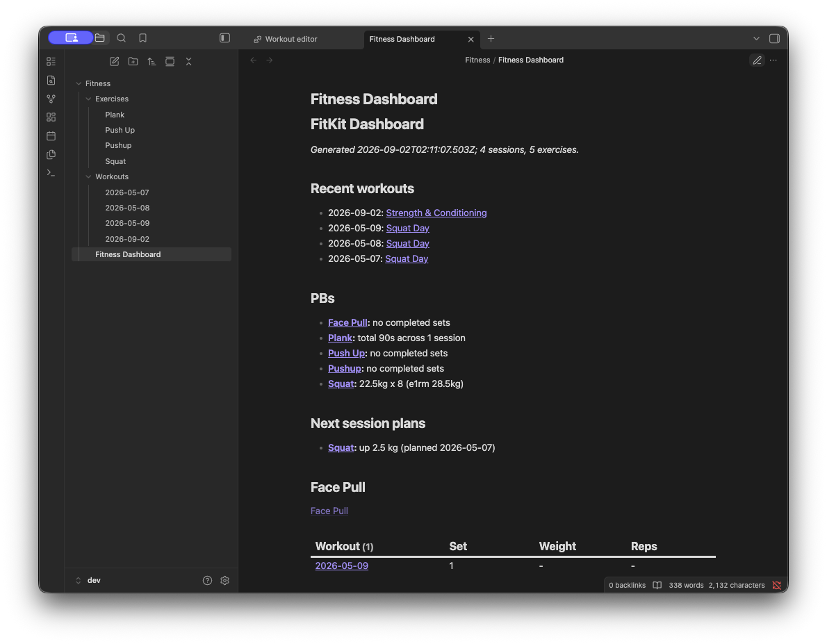Image resolution: width=827 pixels, height=644 pixels.
Task: Create a new folder icon
Action: click(x=133, y=62)
